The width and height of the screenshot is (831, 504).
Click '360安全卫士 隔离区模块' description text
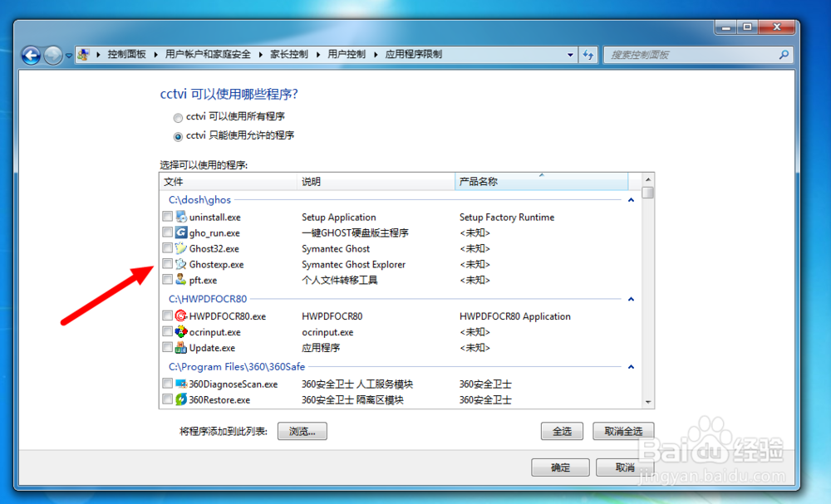(352, 399)
